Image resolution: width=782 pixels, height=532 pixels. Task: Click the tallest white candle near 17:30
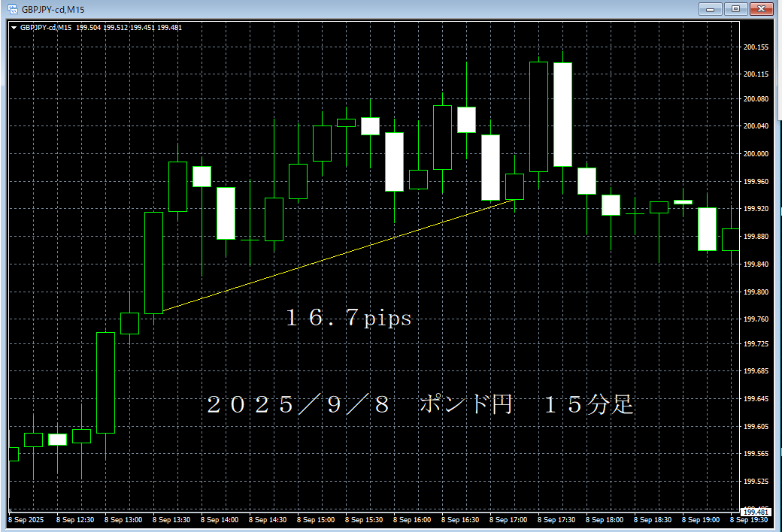(x=562, y=114)
